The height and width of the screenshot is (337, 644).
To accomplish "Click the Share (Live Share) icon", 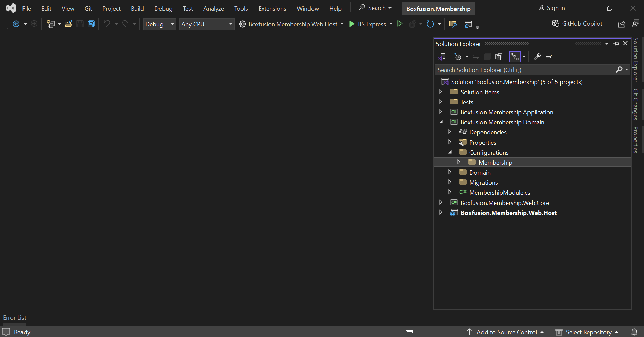I will coord(622,24).
